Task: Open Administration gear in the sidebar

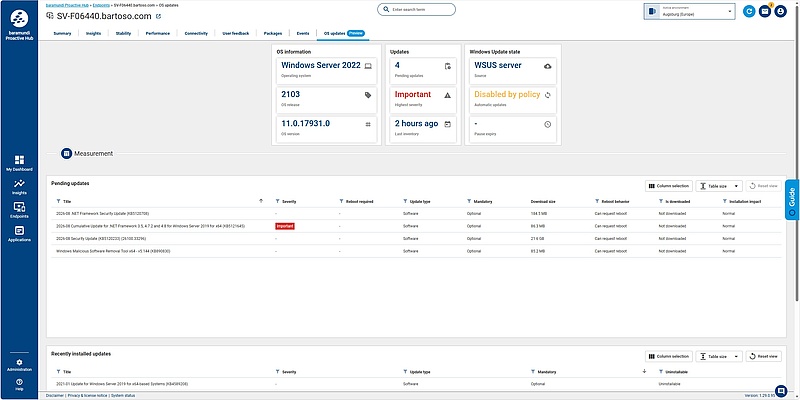Action: tap(19, 365)
